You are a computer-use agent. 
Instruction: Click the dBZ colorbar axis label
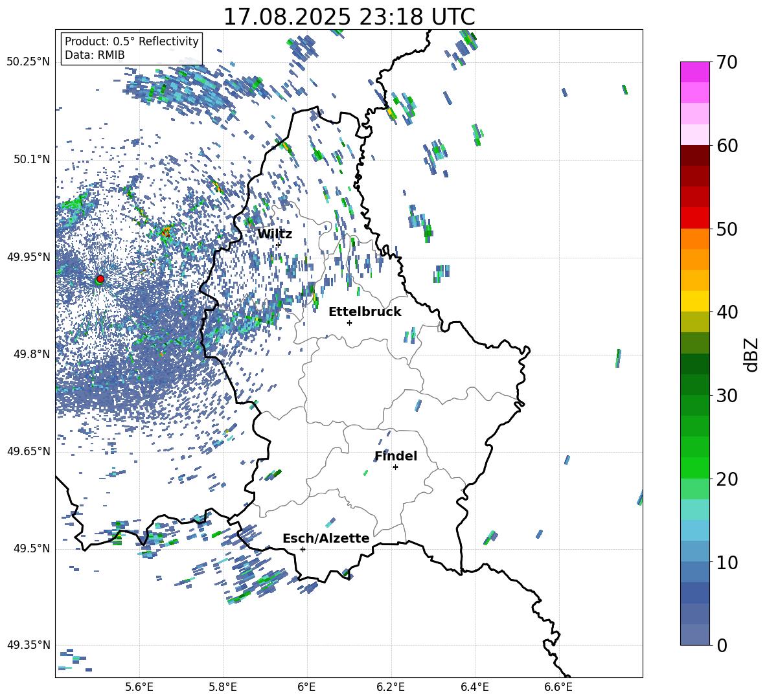pyautogui.click(x=752, y=354)
